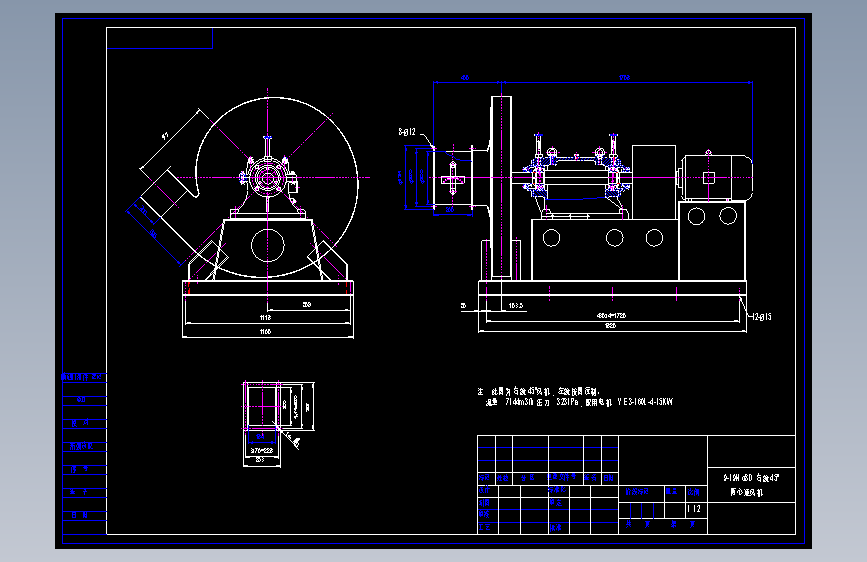Click the bearing housing hub in front view

pyautogui.click(x=268, y=178)
